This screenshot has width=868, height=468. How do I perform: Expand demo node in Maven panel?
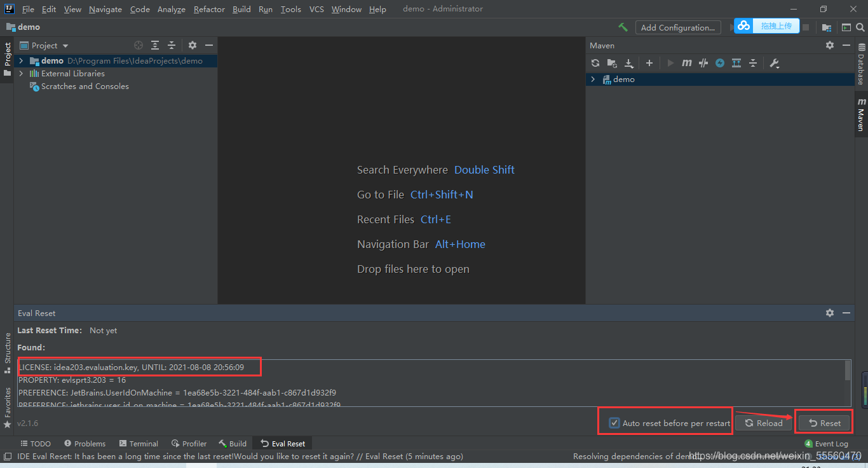pyautogui.click(x=593, y=79)
